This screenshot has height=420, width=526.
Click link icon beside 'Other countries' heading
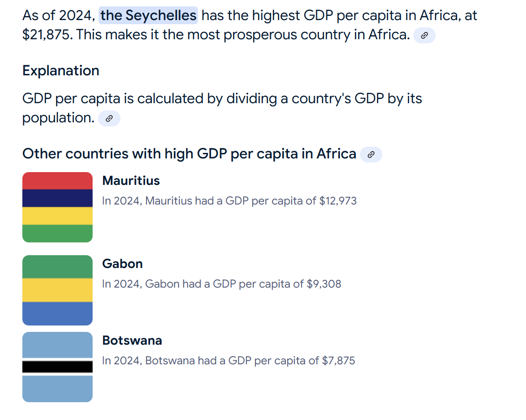[371, 155]
